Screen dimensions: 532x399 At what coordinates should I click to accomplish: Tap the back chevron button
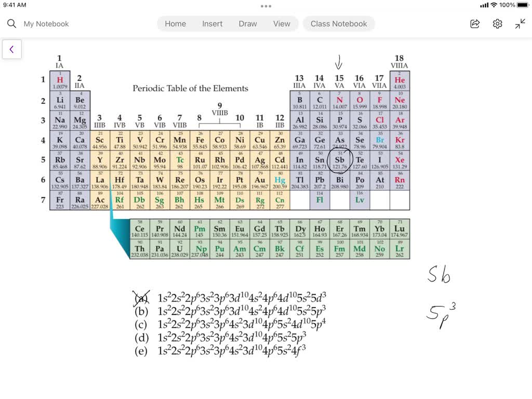pos(11,49)
